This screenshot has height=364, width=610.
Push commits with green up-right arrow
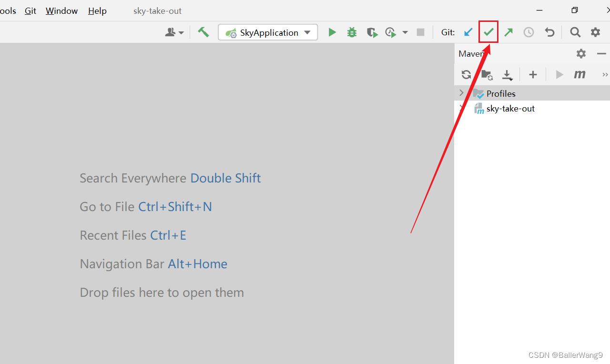(508, 32)
